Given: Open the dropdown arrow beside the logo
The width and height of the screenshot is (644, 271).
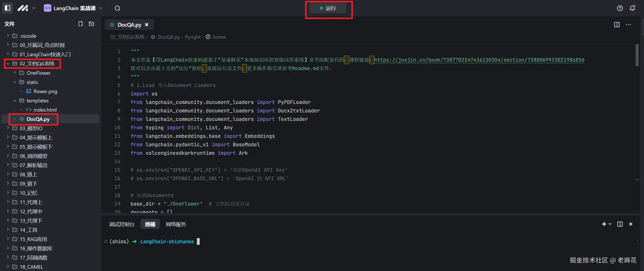Looking at the screenshot, I should pyautogui.click(x=34, y=8).
